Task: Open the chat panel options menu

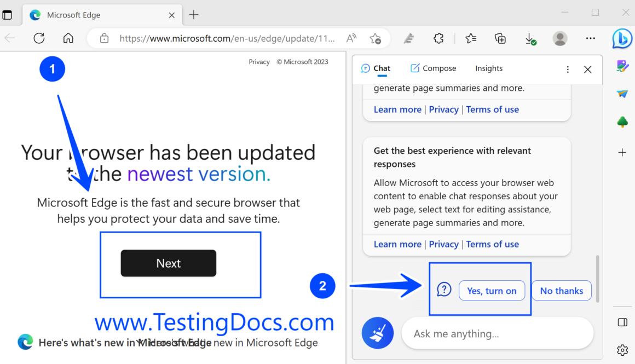Action: tap(568, 69)
